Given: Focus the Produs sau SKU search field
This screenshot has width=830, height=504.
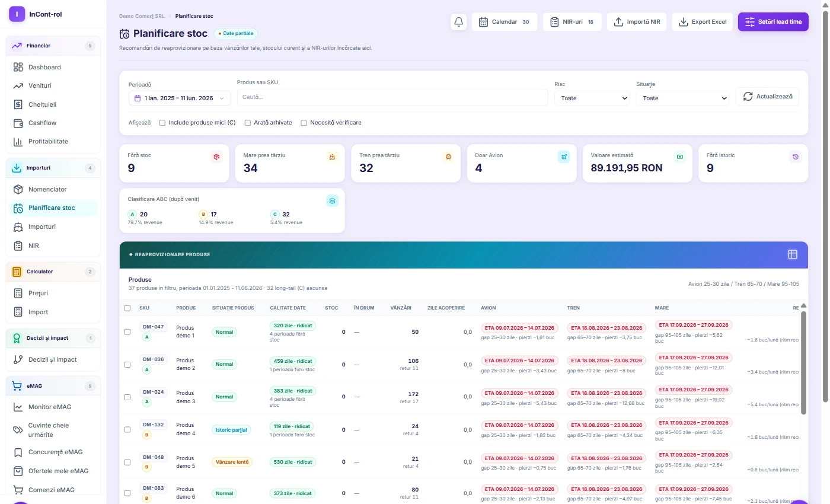Looking at the screenshot, I should click(392, 97).
